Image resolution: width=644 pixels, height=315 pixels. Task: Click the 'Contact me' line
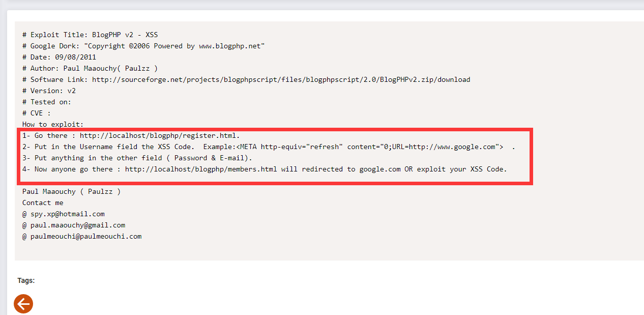43,203
